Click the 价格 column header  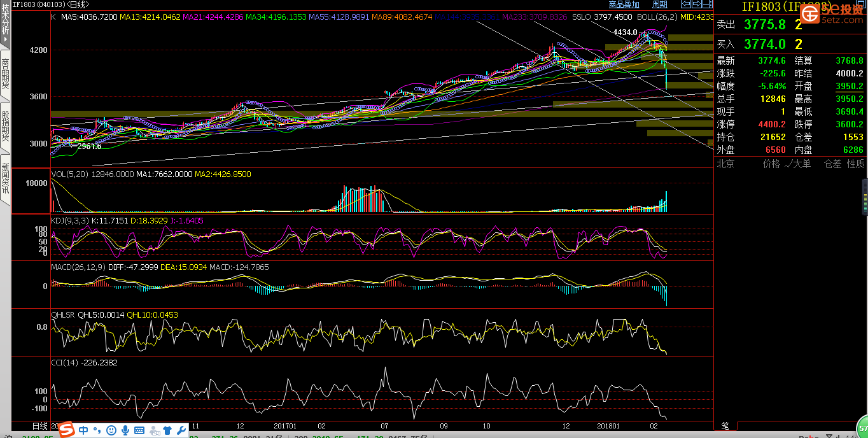pos(772,164)
